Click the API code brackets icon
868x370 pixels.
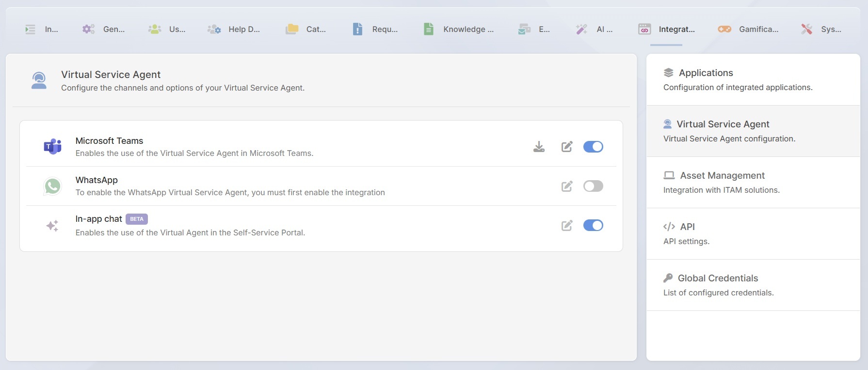tap(669, 227)
